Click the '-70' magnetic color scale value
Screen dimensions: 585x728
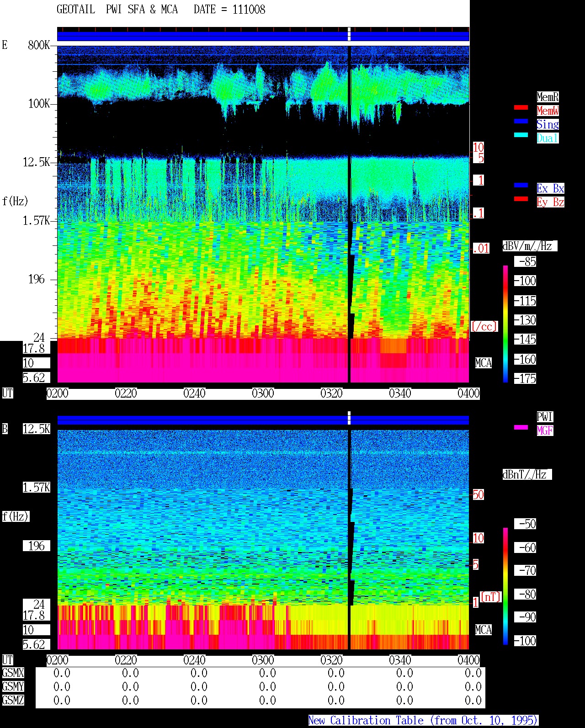point(525,570)
